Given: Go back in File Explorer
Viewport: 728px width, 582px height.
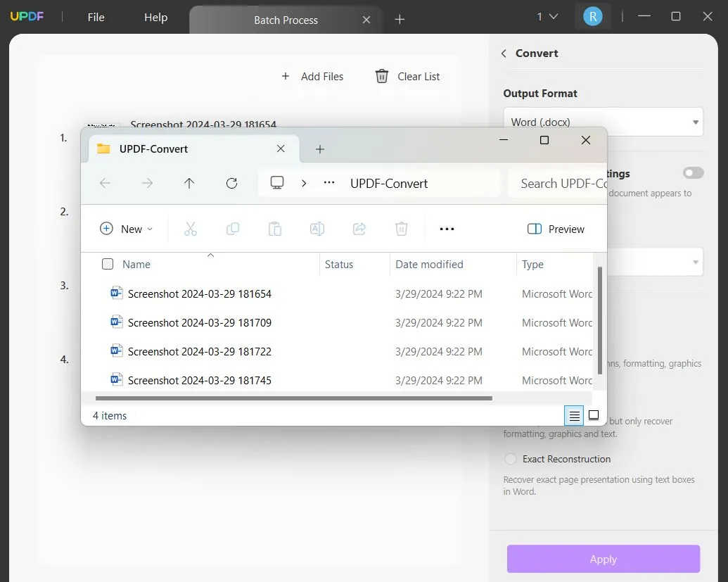Looking at the screenshot, I should 106,183.
